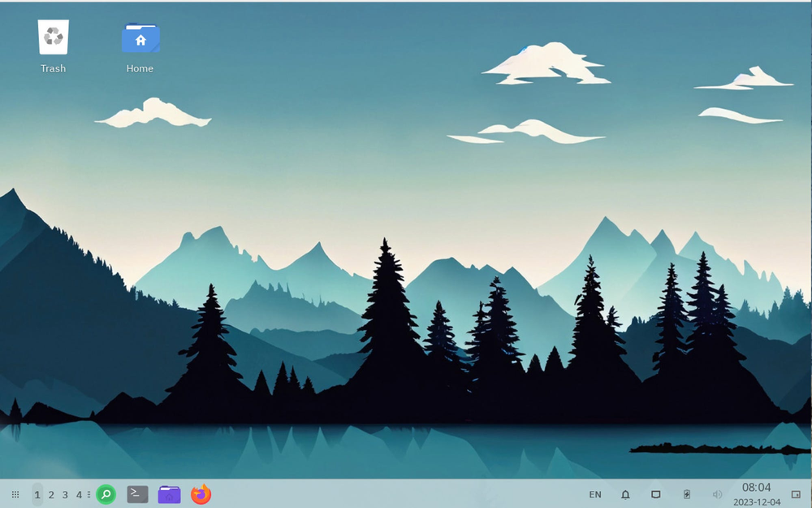Viewport: 812px width, 508px height.
Task: Click the date 2023-12-04
Action: coord(757,502)
